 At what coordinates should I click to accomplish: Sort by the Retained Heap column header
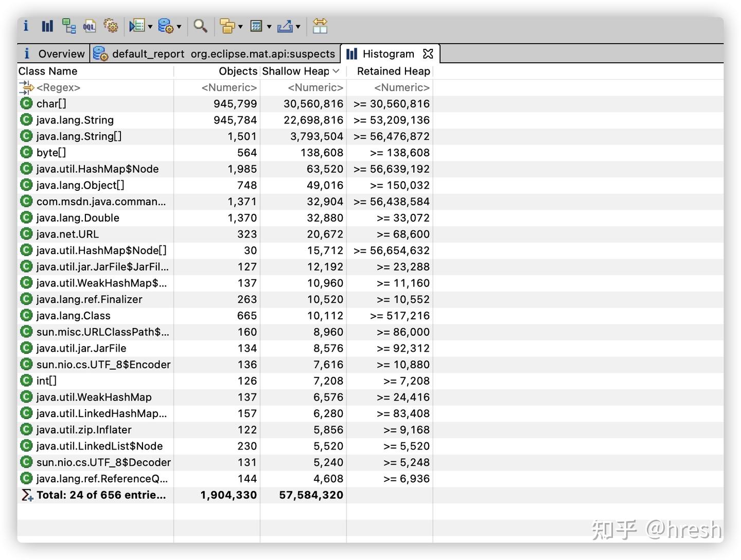tap(390, 71)
